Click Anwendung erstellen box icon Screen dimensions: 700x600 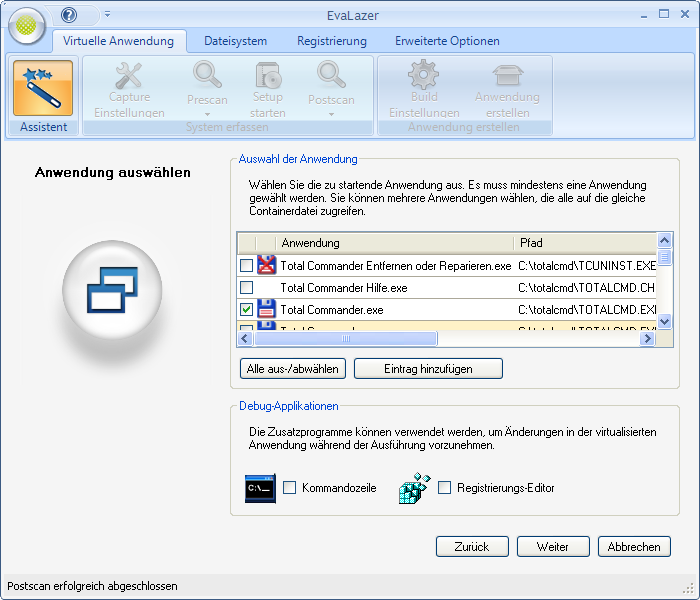click(507, 76)
